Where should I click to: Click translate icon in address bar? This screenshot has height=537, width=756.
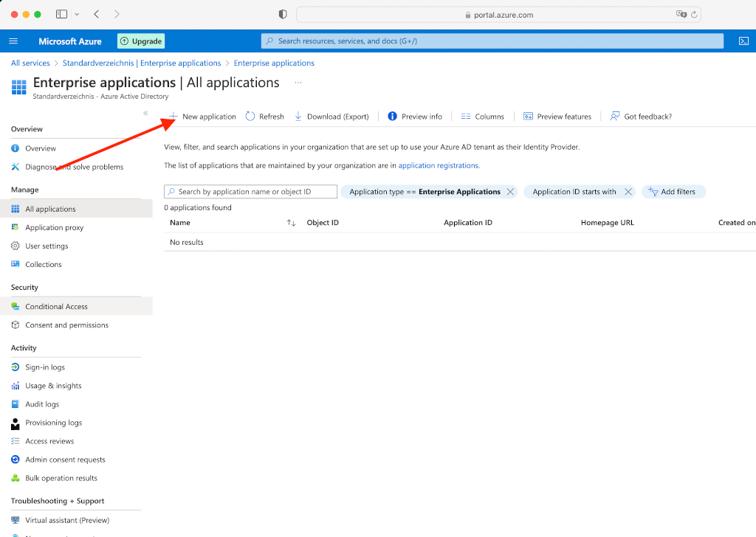point(681,15)
